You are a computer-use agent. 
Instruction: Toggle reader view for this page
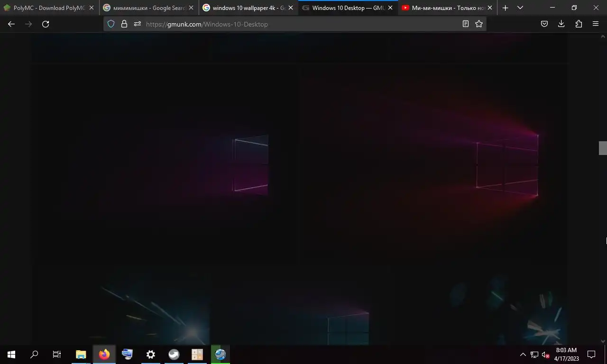466,24
